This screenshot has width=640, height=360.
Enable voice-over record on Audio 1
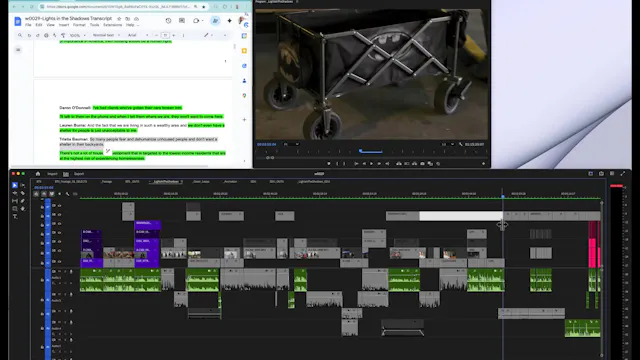click(71, 271)
